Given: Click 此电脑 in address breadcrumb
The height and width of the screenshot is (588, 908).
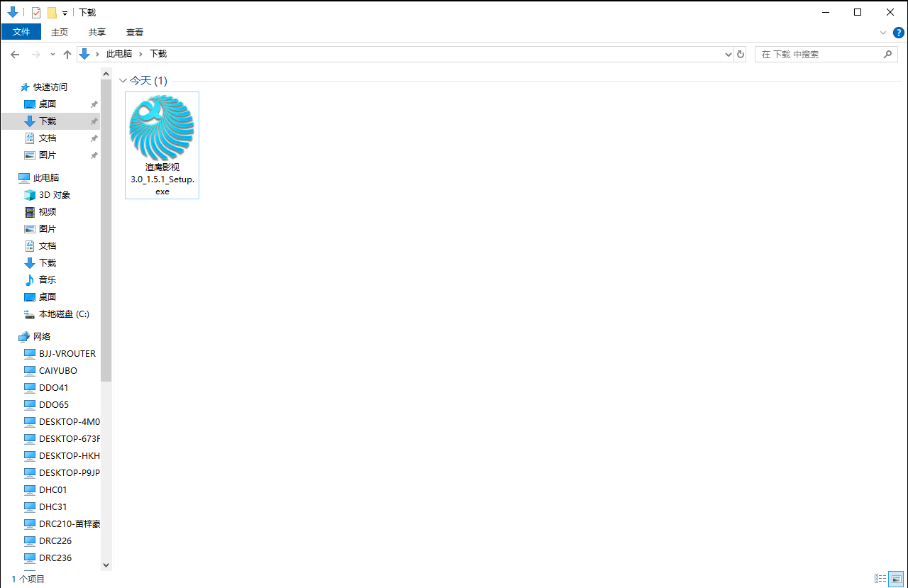Looking at the screenshot, I should point(118,55).
